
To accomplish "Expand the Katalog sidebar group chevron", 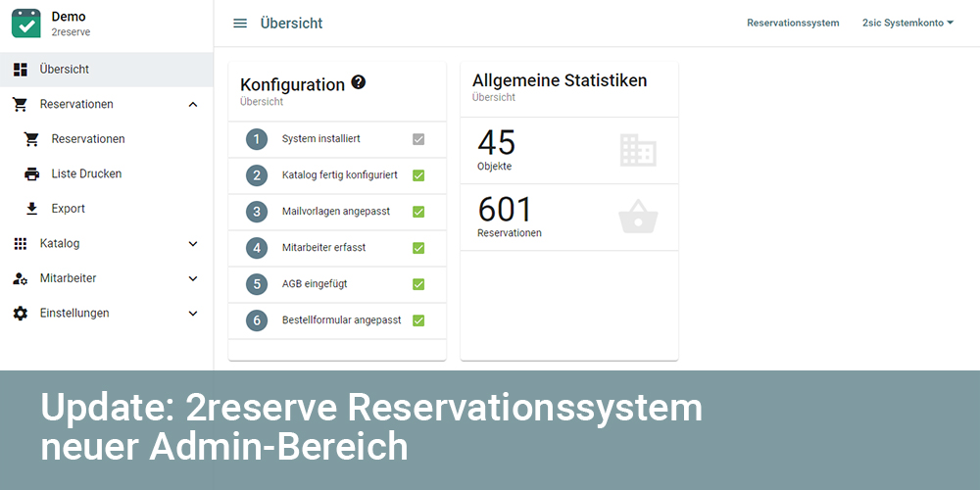I will pyautogui.click(x=193, y=244).
